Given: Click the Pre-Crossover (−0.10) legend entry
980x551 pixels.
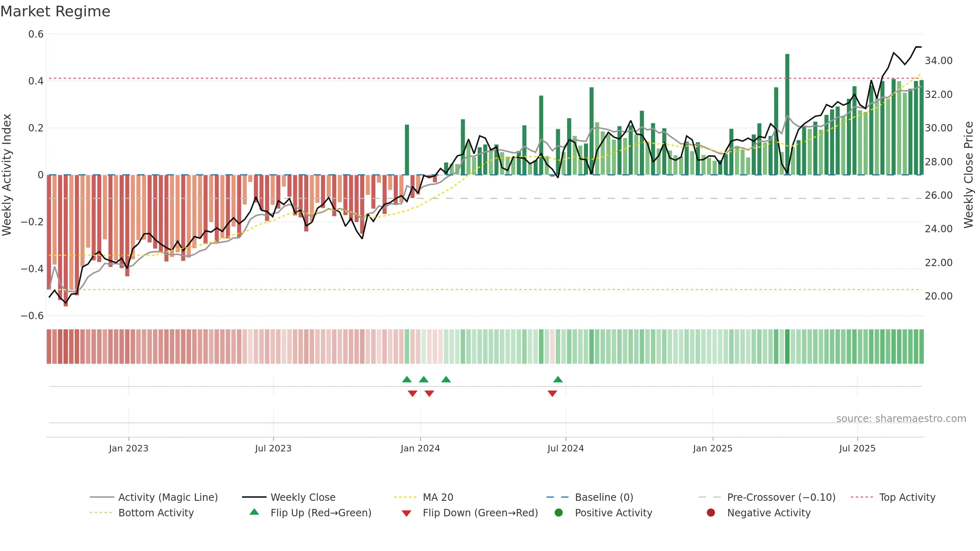Looking at the screenshot, I should click(767, 497).
